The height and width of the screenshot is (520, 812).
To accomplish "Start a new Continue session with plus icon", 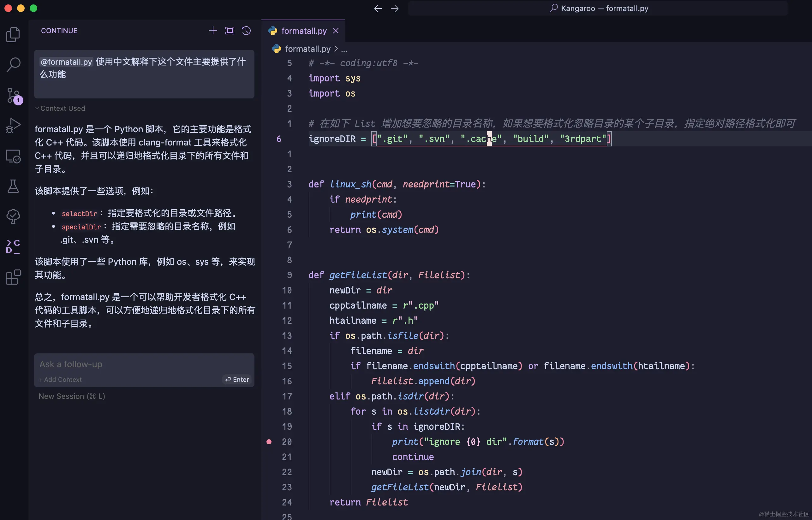I will pyautogui.click(x=213, y=30).
